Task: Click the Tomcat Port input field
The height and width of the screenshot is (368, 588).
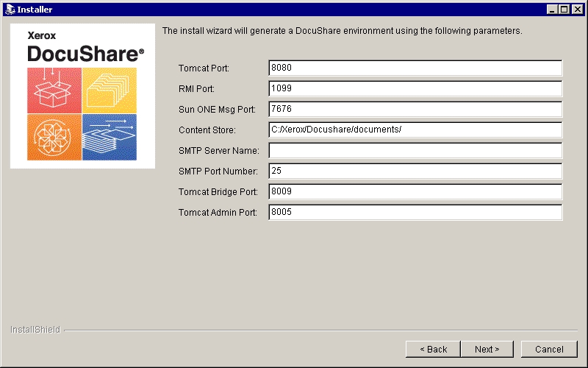Action: (x=415, y=68)
